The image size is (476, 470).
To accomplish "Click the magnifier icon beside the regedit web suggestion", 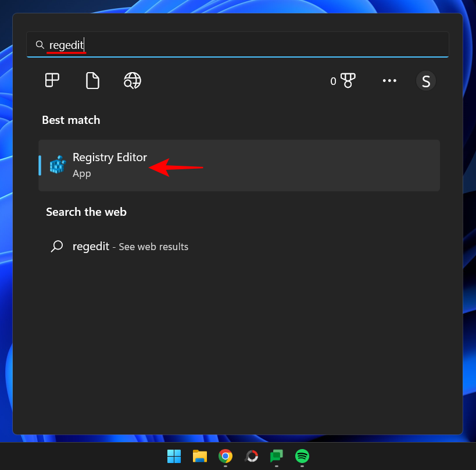I will pos(56,247).
